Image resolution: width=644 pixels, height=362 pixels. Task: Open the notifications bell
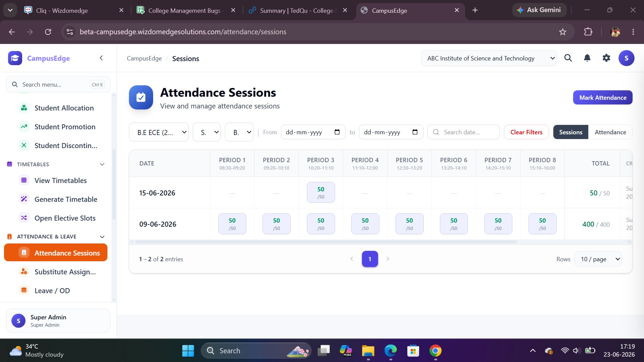point(587,58)
